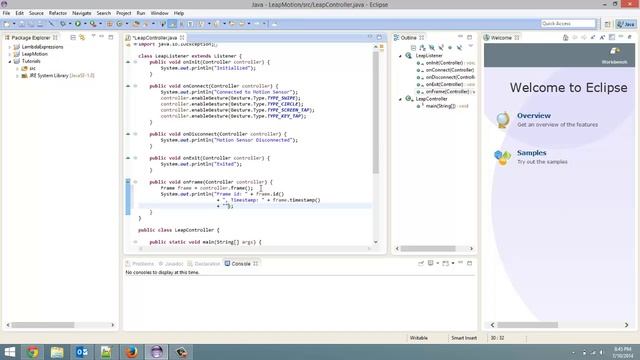Screen dimensions: 640x360
Task: Open the Project menu
Action: 124,13
